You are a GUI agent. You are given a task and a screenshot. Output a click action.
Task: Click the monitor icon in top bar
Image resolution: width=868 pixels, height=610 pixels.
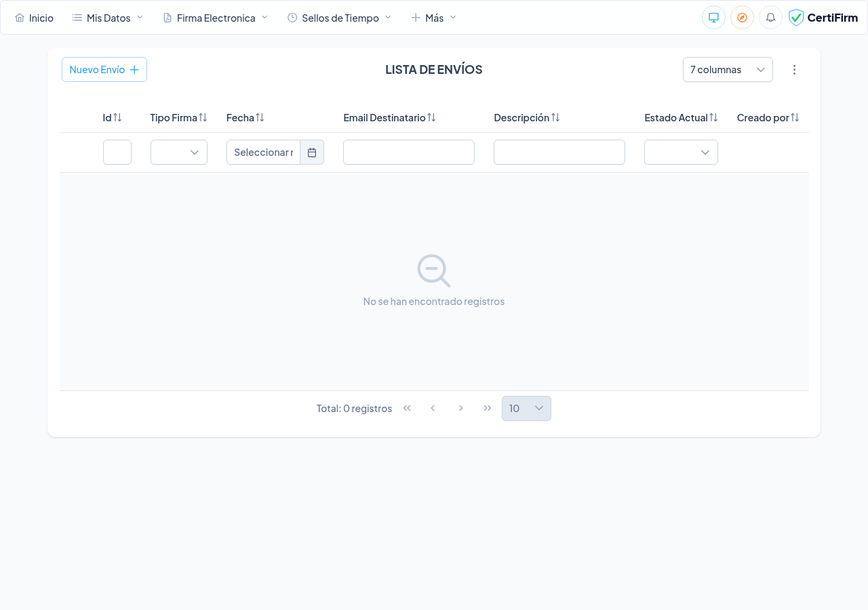(x=713, y=18)
